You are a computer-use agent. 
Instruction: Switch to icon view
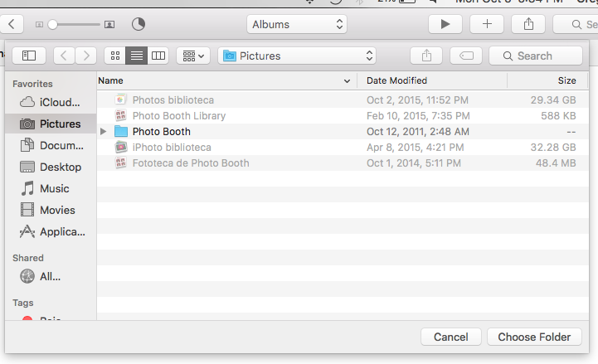tap(115, 56)
